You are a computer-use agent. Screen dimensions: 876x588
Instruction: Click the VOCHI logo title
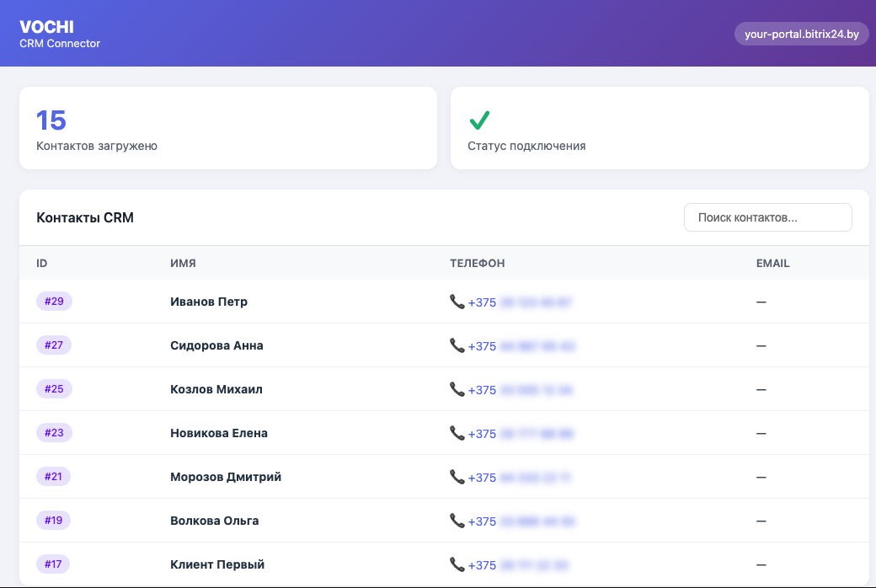tap(46, 27)
